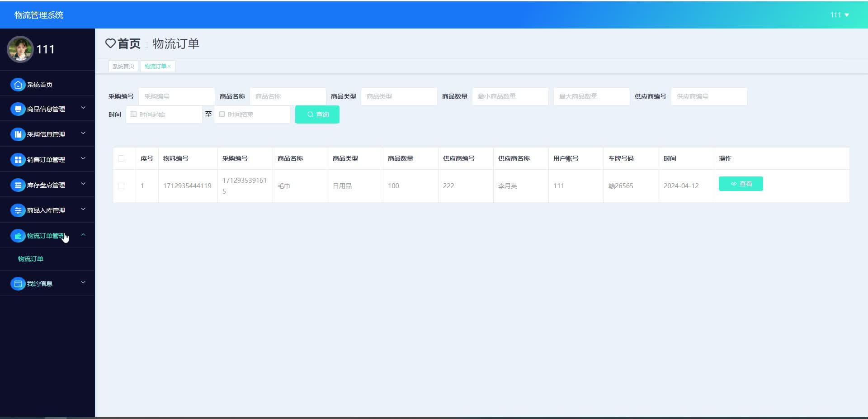The height and width of the screenshot is (419, 868).
Task: Click the 商品入库管理 sliders icon
Action: click(x=18, y=210)
